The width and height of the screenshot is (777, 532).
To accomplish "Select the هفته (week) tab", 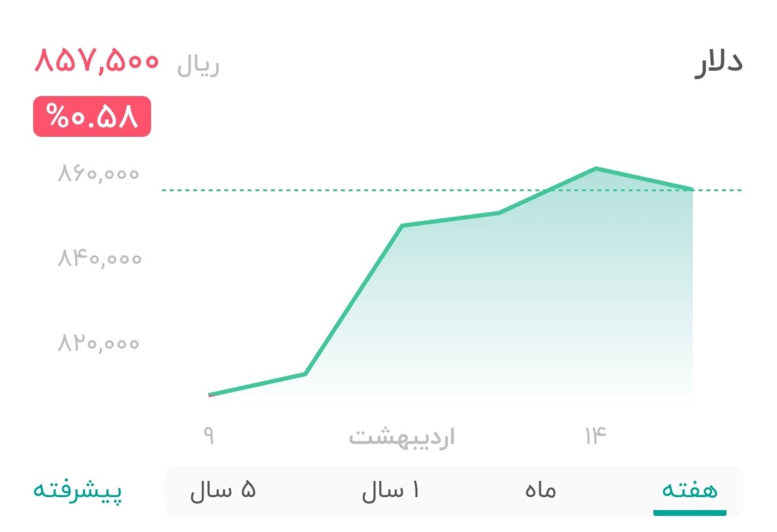I will coord(690,491).
